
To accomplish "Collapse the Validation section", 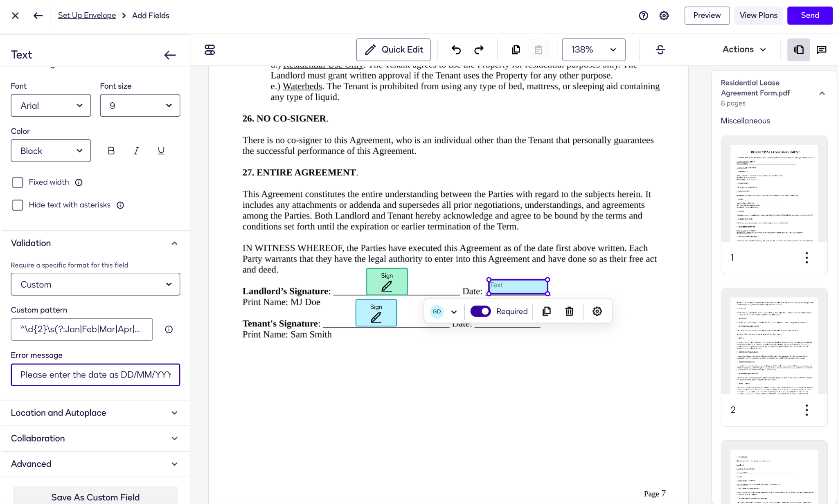I will [x=95, y=243].
